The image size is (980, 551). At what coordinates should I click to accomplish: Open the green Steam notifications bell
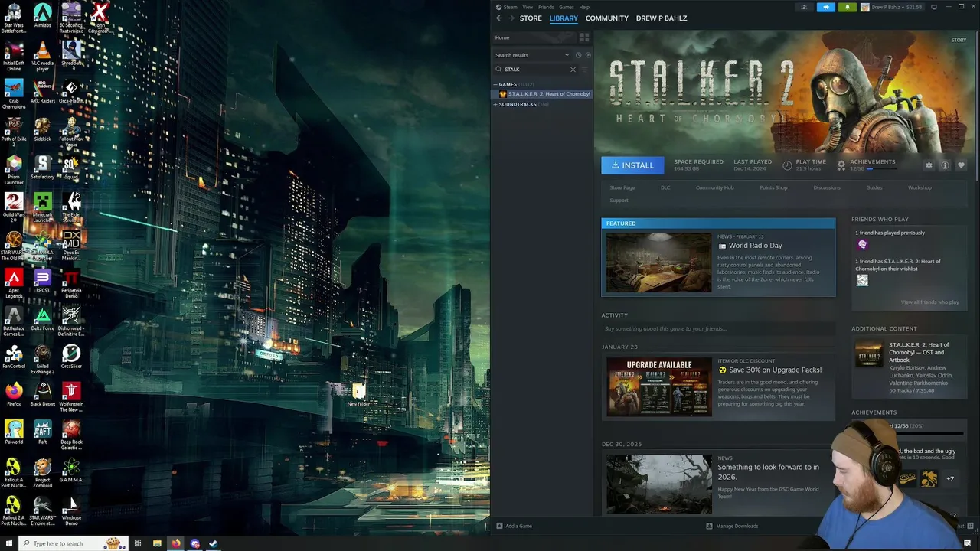847,7
